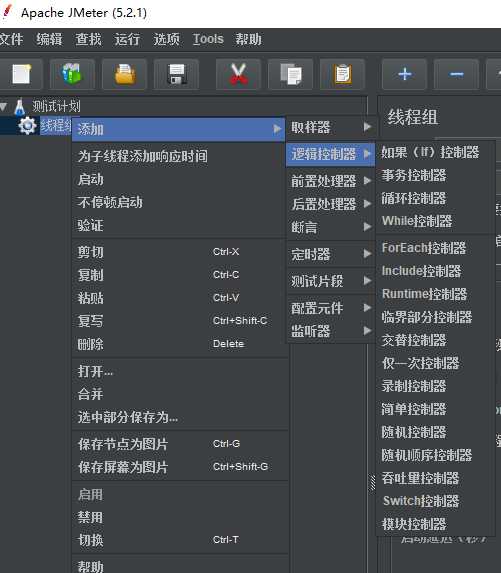Viewport: 501px width, 573px height.
Task: Choose 不停顿启动 in the context menu
Action: (x=178, y=202)
